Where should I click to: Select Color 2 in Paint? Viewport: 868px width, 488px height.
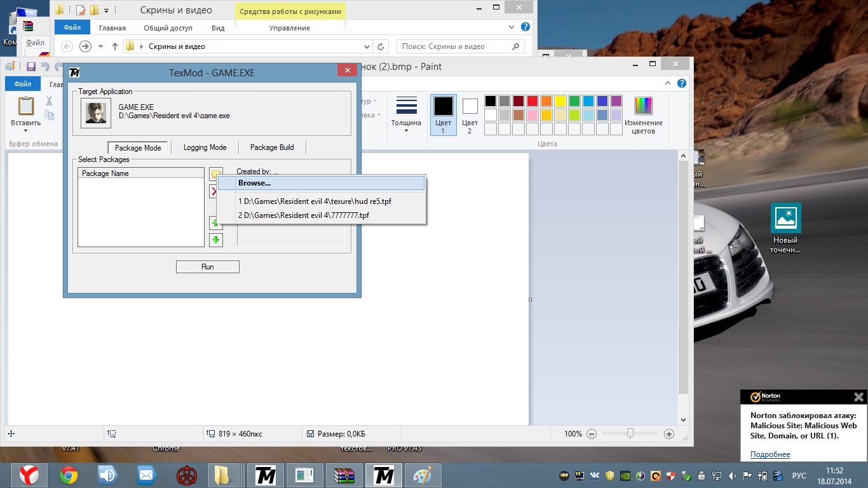(470, 114)
